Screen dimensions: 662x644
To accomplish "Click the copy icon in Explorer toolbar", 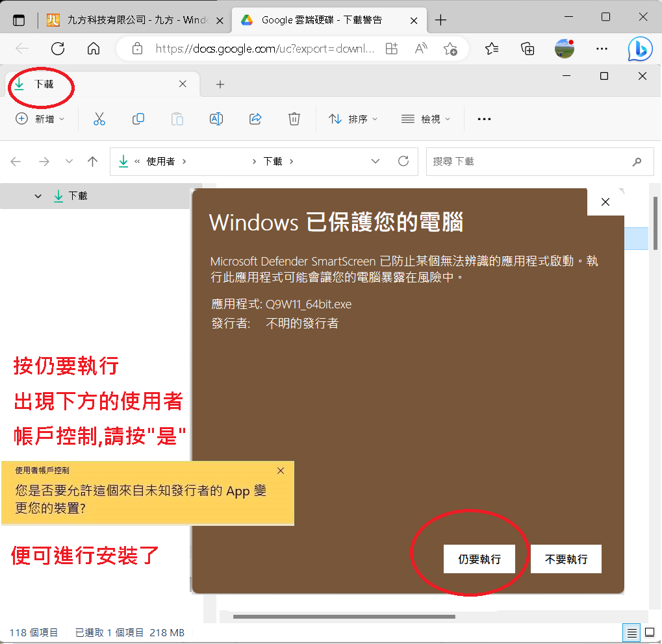I will (138, 119).
